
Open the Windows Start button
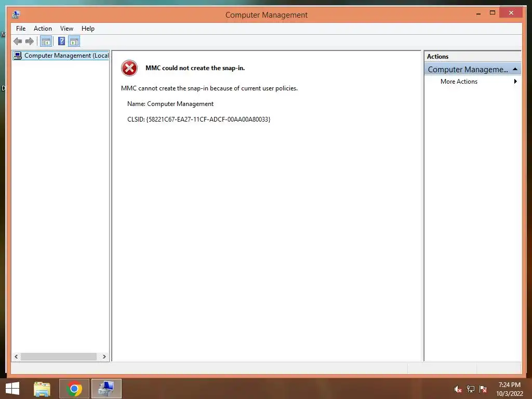point(12,389)
